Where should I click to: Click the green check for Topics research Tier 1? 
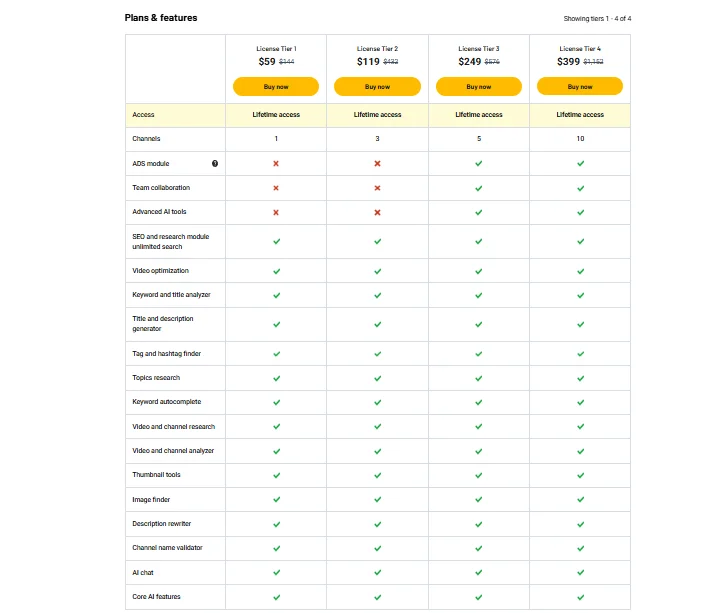(276, 378)
